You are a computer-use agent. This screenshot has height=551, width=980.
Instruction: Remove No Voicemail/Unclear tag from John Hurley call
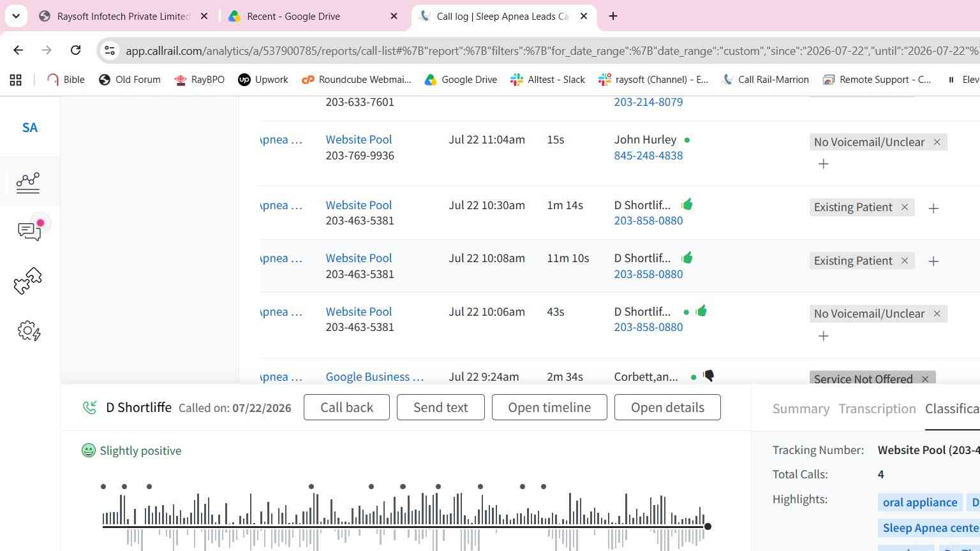click(937, 142)
